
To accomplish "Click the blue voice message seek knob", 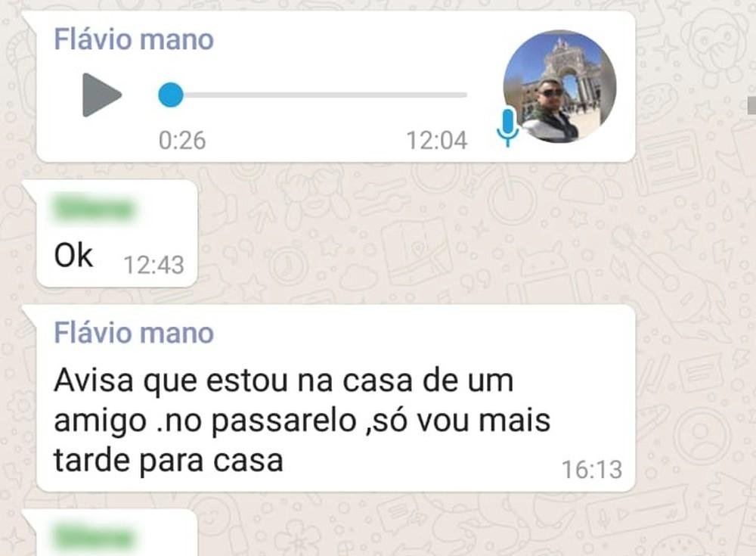I will pyautogui.click(x=171, y=95).
